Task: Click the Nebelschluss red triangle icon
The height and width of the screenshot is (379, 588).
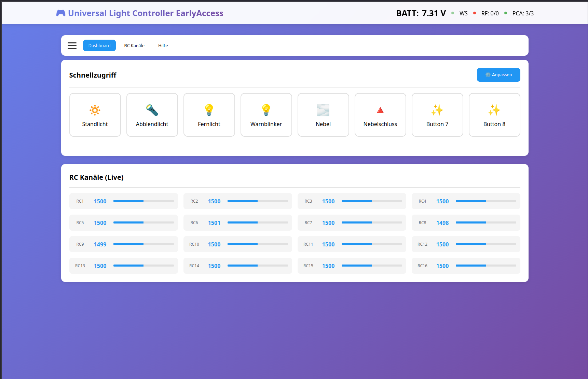Action: click(380, 110)
